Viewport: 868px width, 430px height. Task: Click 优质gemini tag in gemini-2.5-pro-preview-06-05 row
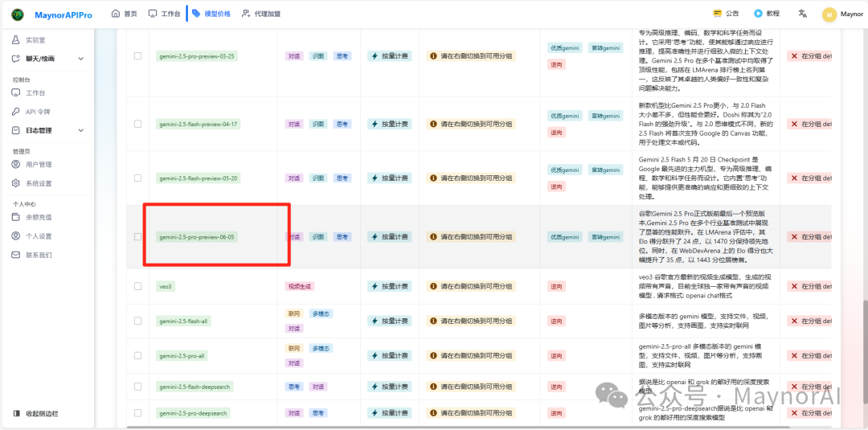[x=565, y=237]
